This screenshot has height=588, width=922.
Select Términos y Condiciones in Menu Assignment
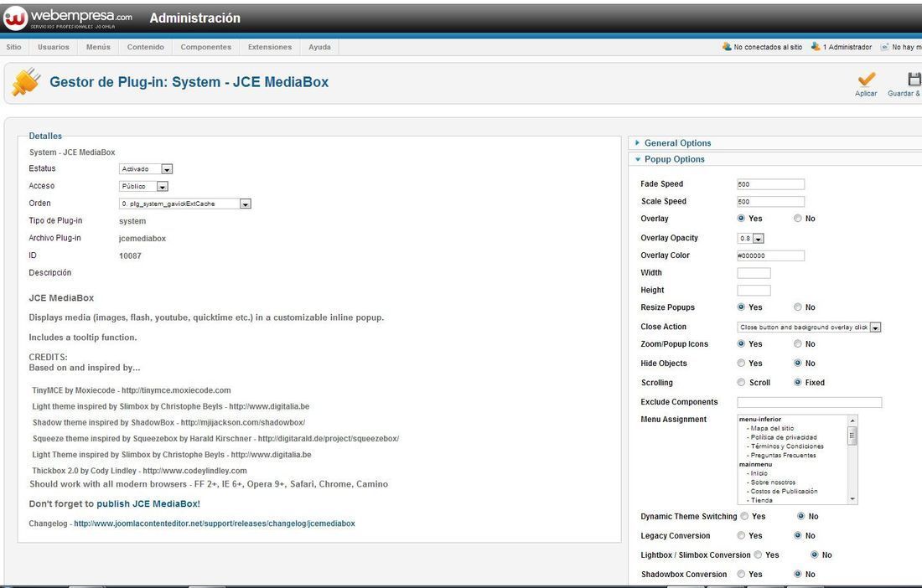[787, 446]
